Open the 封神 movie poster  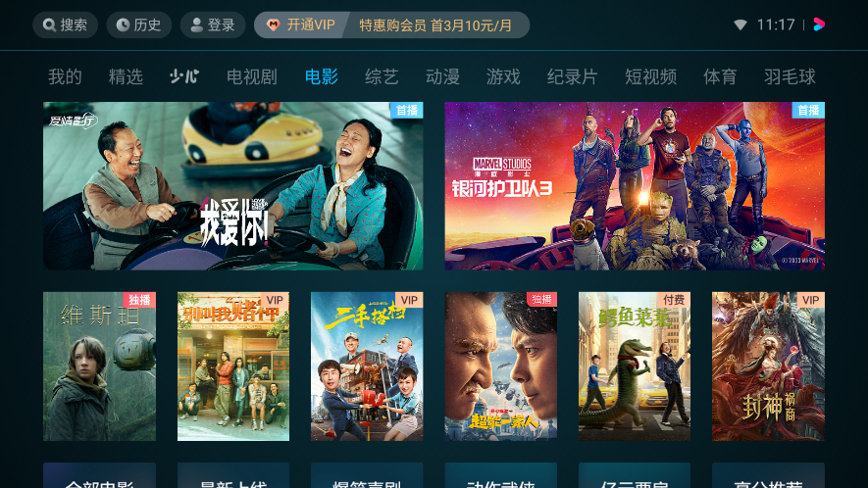pos(768,366)
